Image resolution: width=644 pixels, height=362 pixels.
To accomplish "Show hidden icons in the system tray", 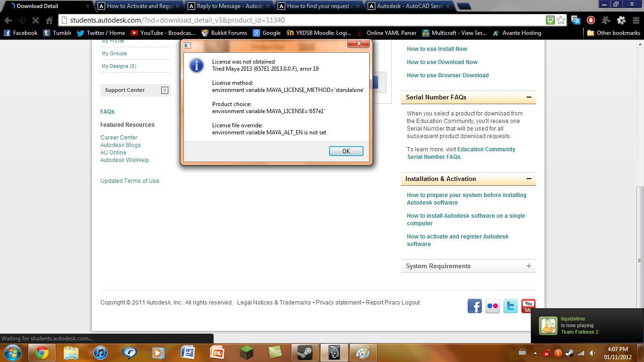I will (535, 352).
